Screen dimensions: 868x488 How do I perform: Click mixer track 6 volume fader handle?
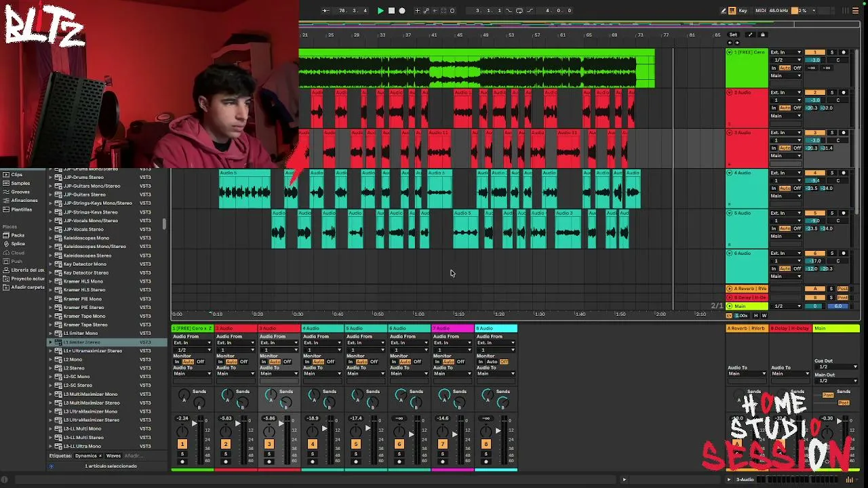(x=412, y=434)
